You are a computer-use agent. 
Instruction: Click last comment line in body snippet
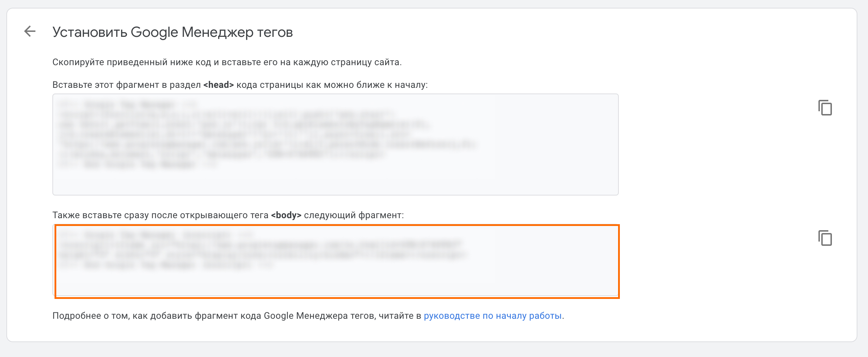(166, 265)
